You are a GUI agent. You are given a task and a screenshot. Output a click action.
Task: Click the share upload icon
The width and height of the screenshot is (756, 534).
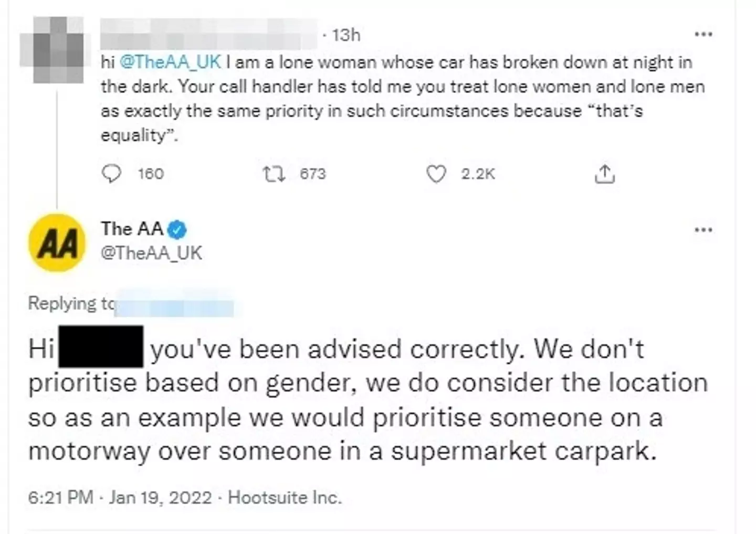pos(604,174)
